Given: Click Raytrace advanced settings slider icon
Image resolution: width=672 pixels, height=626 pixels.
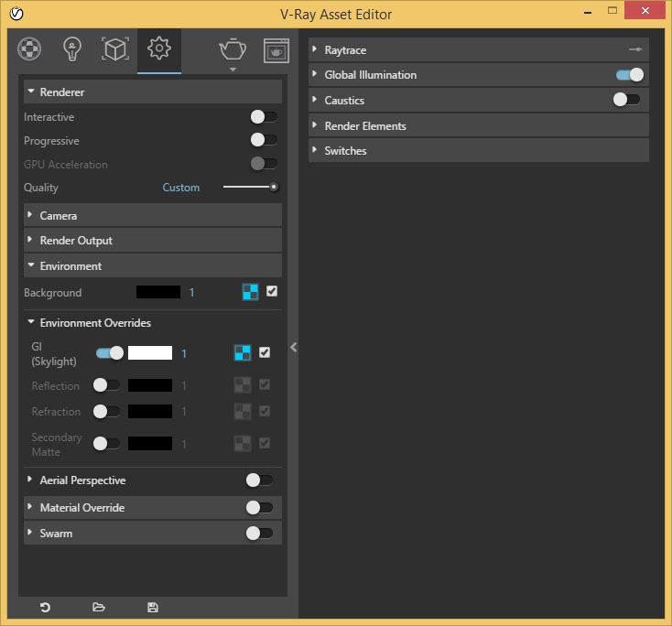Looking at the screenshot, I should pyautogui.click(x=635, y=49).
